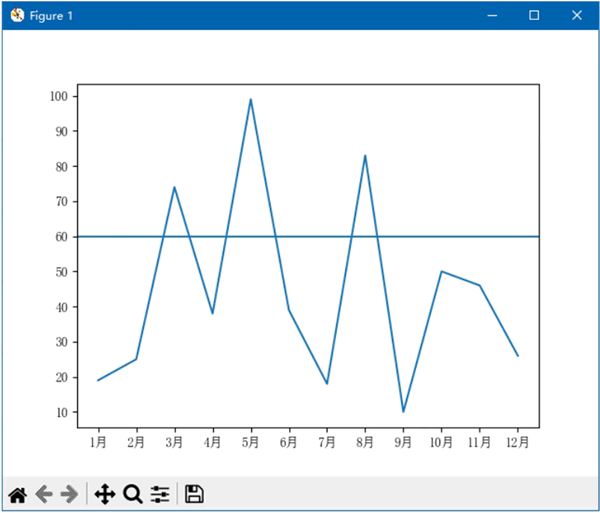Maximize the Figure 1 window

point(534,15)
